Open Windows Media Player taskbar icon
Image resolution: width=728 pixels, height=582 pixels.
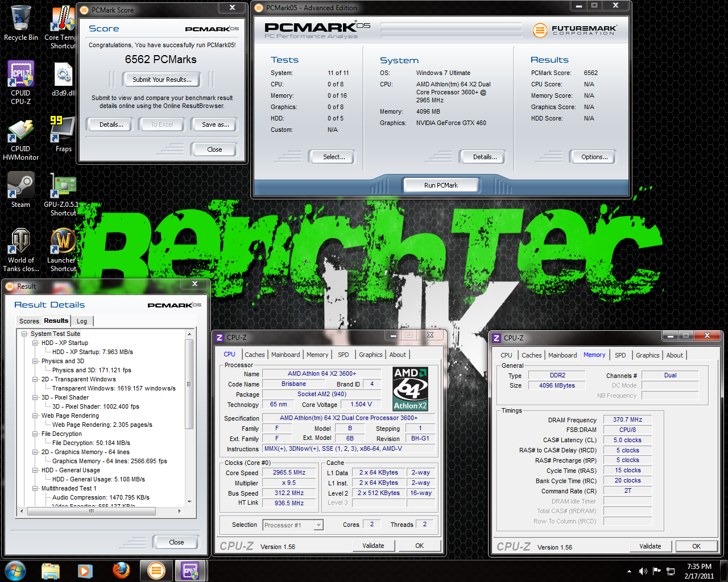[85, 571]
